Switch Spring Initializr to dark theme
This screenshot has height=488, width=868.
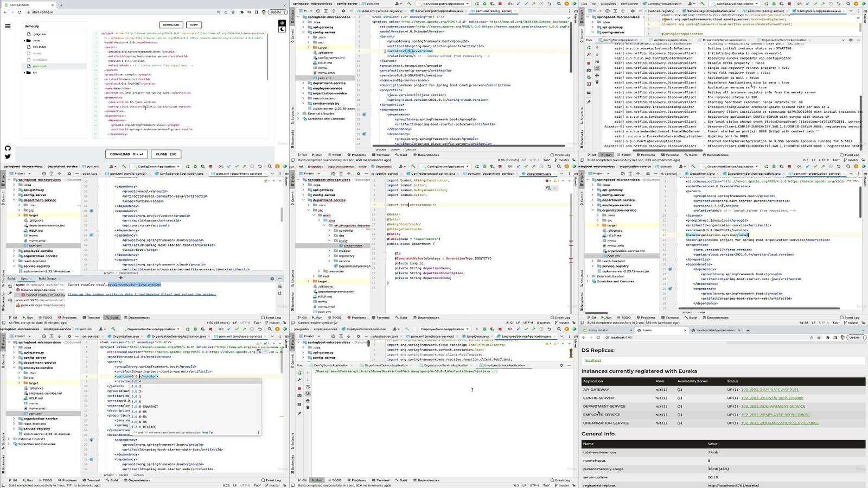pyautogui.click(x=282, y=29)
